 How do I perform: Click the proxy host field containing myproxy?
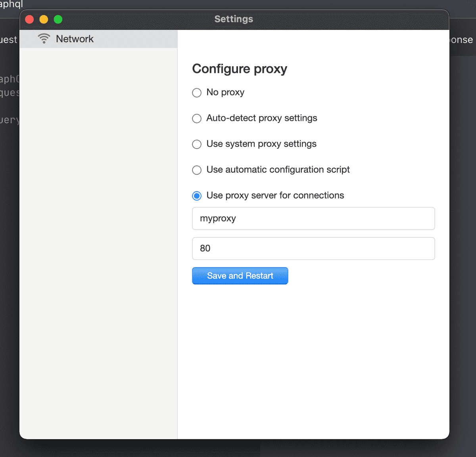pyautogui.click(x=313, y=218)
